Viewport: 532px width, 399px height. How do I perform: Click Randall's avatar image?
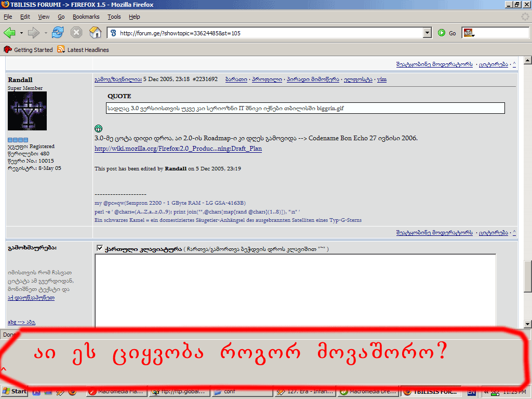coord(27,111)
